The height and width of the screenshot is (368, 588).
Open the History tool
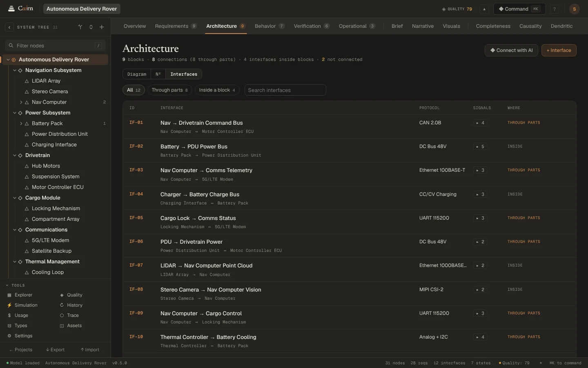(71, 305)
